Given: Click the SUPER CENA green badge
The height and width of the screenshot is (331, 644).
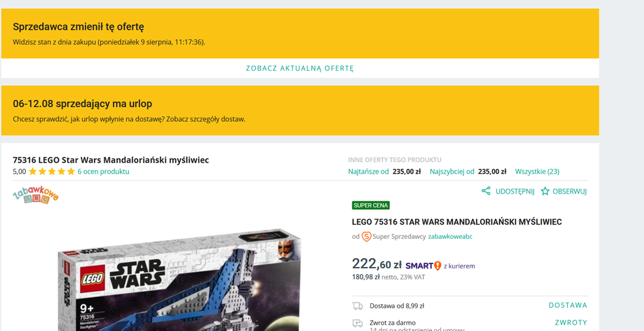Looking at the screenshot, I should 371,205.
